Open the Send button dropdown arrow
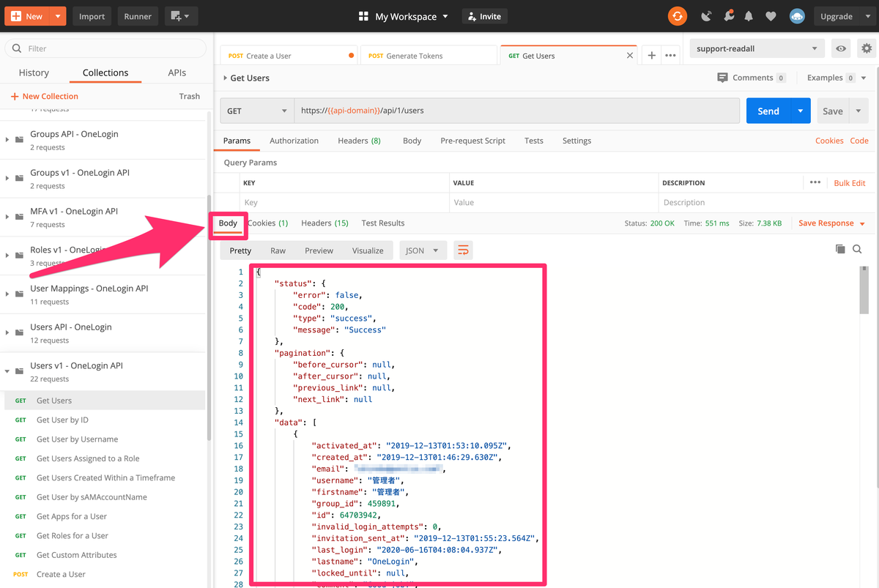Image resolution: width=879 pixels, height=588 pixels. (801, 111)
